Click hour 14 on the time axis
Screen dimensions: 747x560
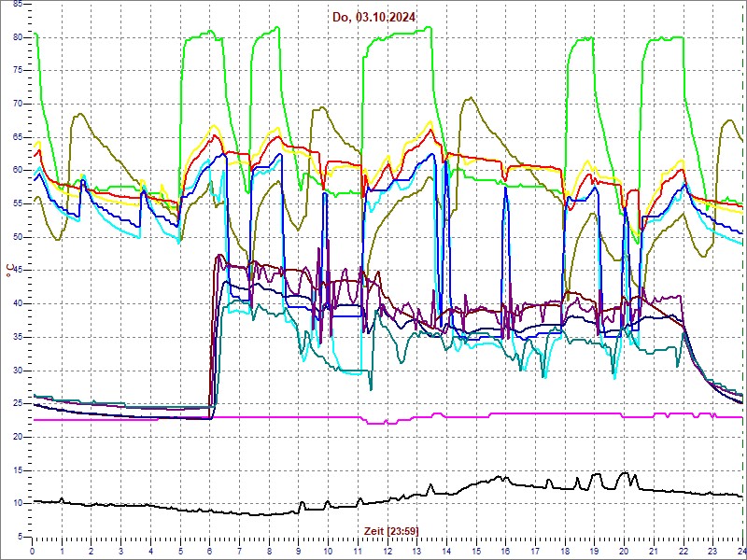coord(446,551)
